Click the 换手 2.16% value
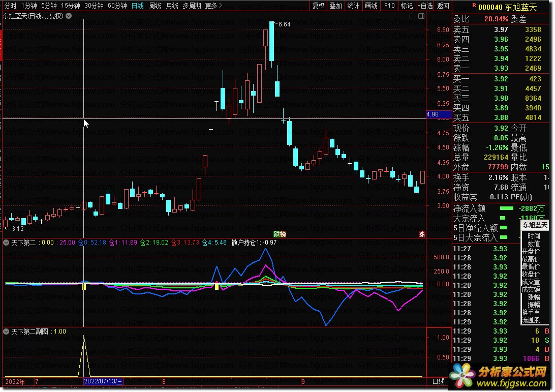The width and height of the screenshot is (555, 392). tap(499, 177)
